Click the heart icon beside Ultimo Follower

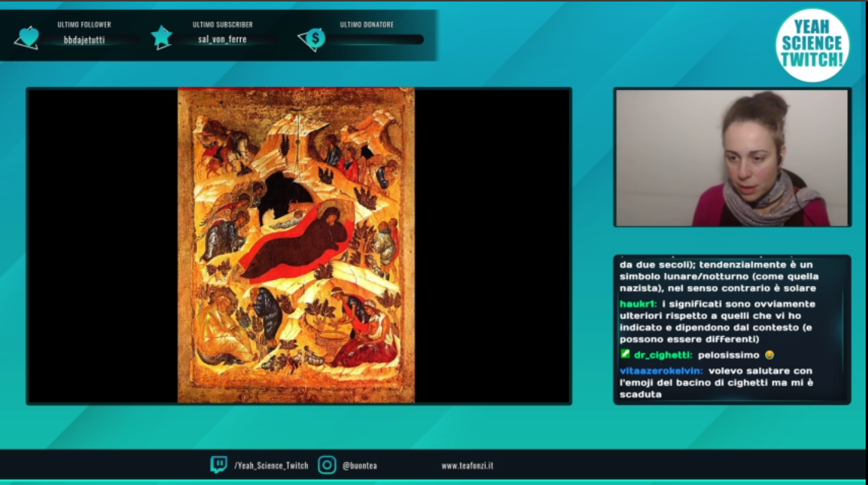pos(27,37)
